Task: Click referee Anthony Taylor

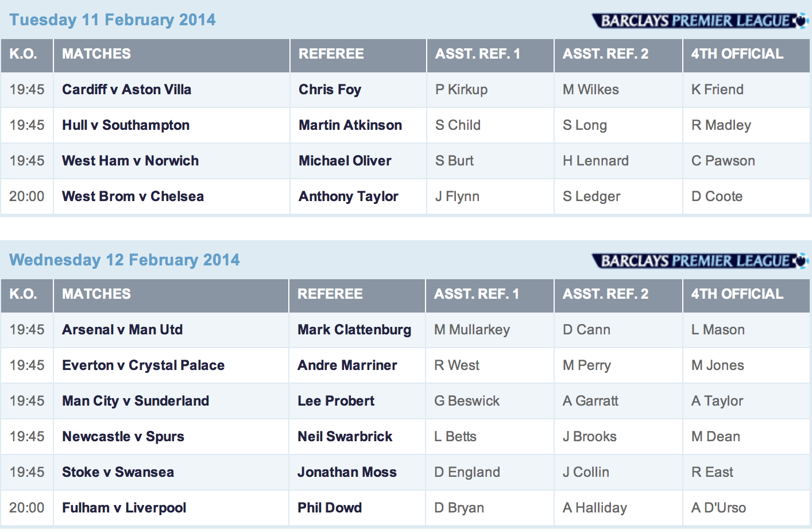Action: 349,196
